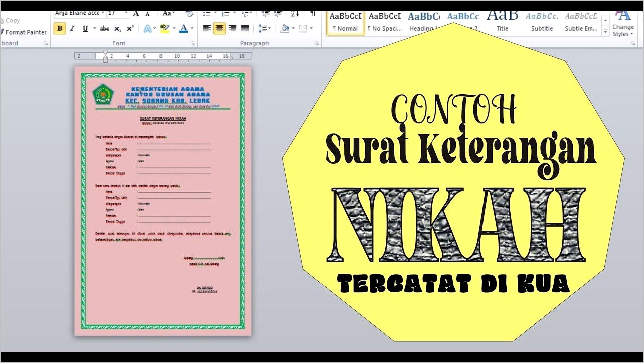Toggle Subscript formatting
This screenshot has height=363, width=644.
(x=118, y=29)
